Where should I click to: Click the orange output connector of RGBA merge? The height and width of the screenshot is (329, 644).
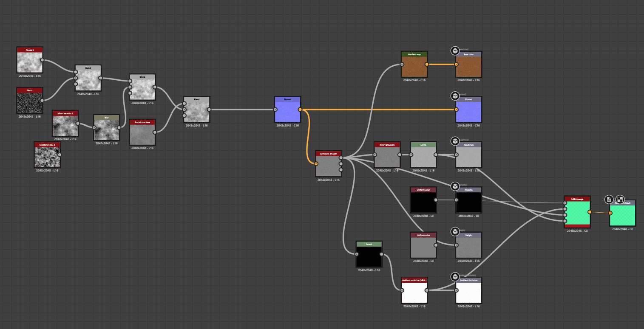click(590, 212)
